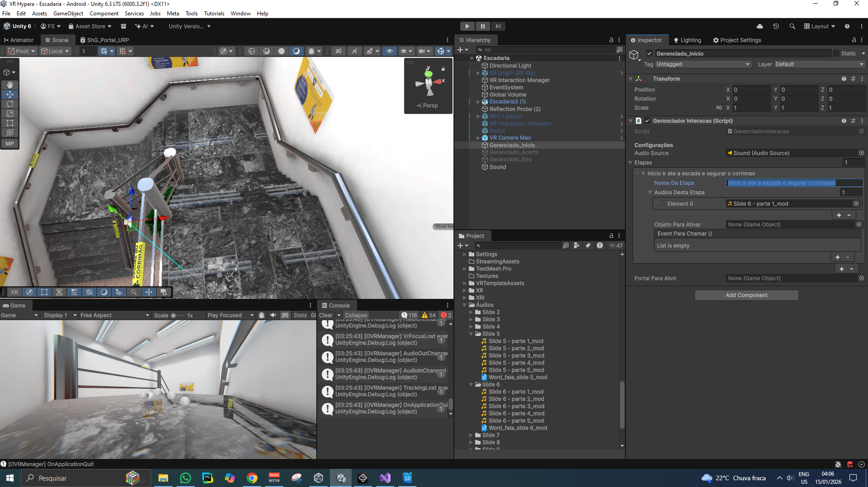Clear the Console log
The image size is (868, 487).
tap(326, 315)
